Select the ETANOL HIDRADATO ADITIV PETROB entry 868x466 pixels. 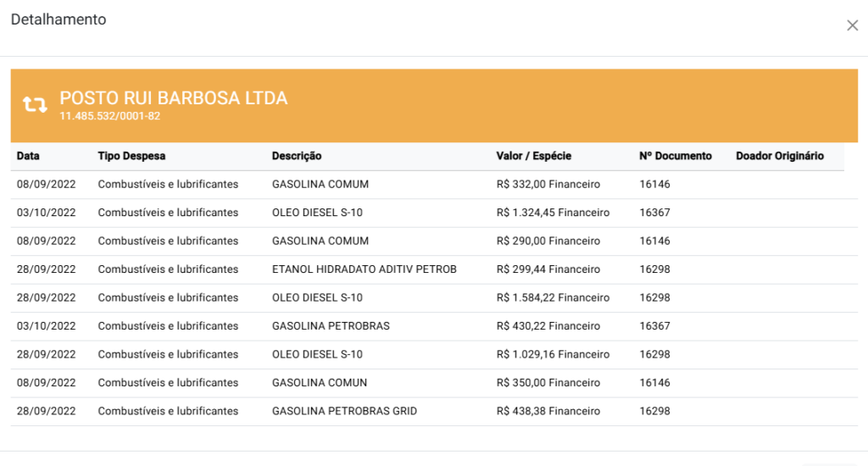coord(364,269)
